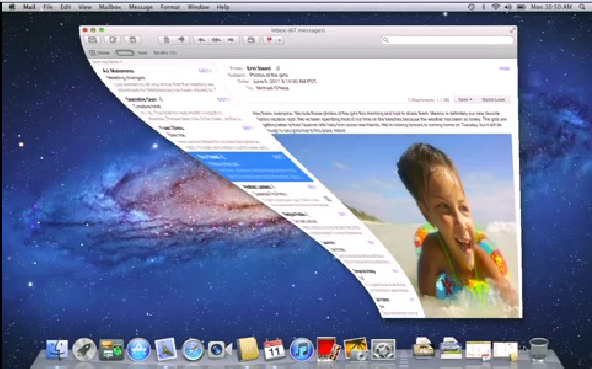Viewport: 592px width, 369px height.
Task: Click the Get Mail envelope toolbar icon
Action: click(93, 40)
